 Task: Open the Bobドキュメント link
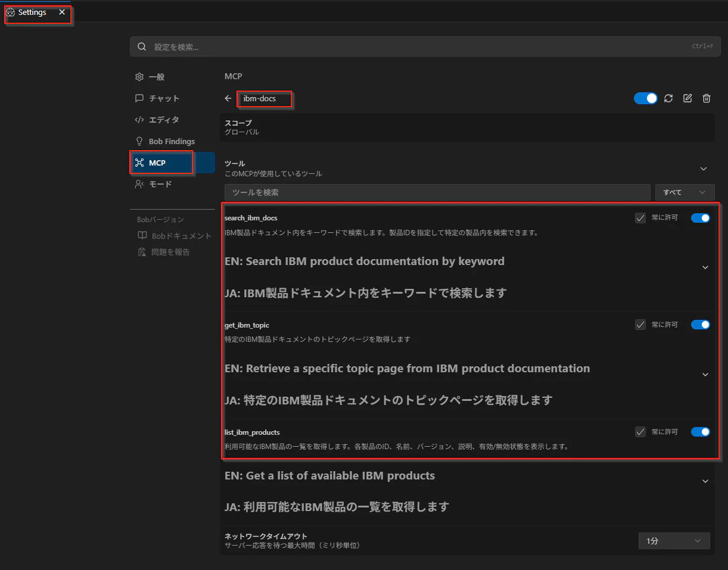tap(182, 236)
